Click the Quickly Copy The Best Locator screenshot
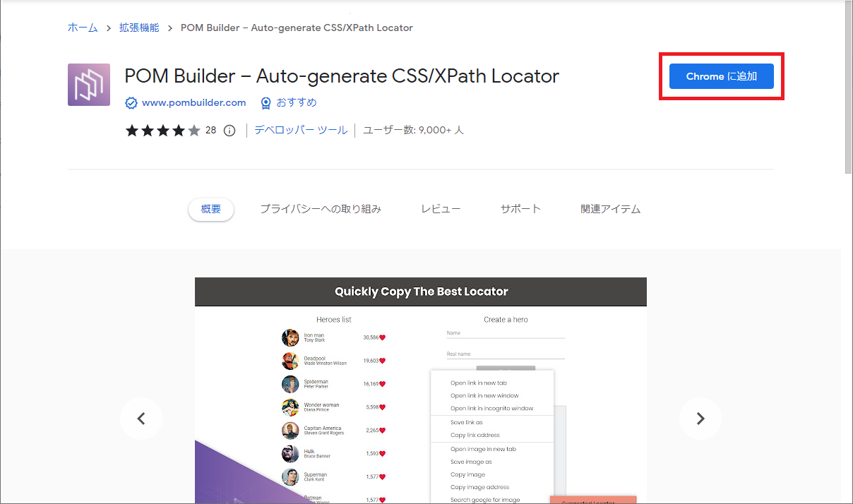This screenshot has height=504, width=853. click(421, 388)
